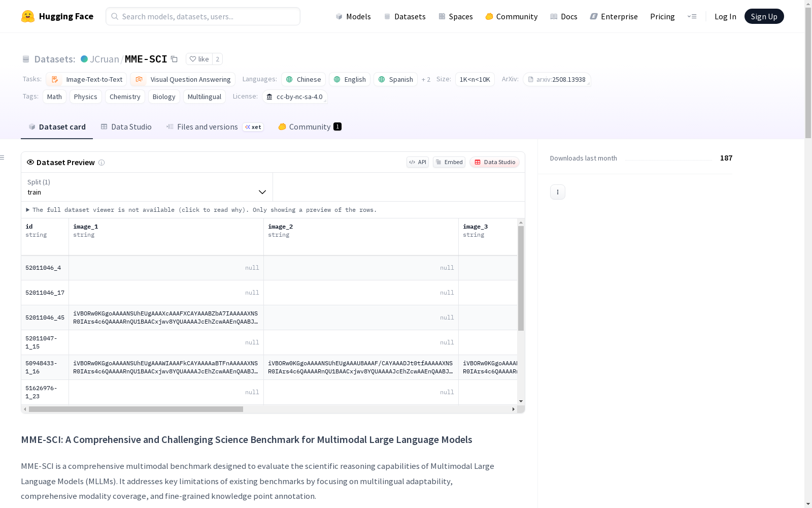Screen dimensions: 812x508
Task: Open the JCruan profile link
Action: coord(105,59)
